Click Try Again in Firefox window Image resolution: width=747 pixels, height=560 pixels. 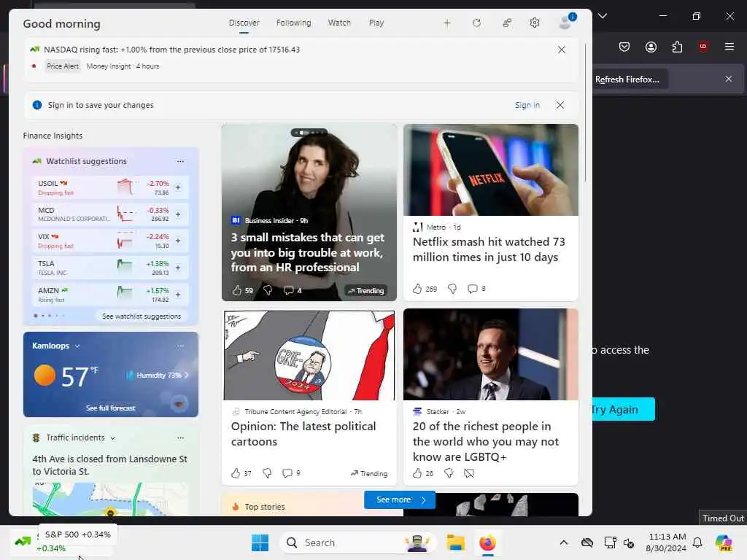(623, 410)
